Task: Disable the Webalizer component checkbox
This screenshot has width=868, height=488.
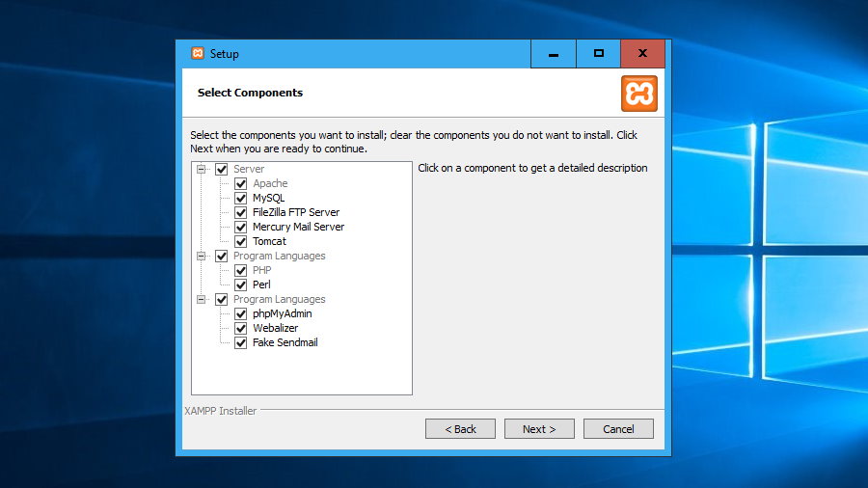Action: point(241,328)
